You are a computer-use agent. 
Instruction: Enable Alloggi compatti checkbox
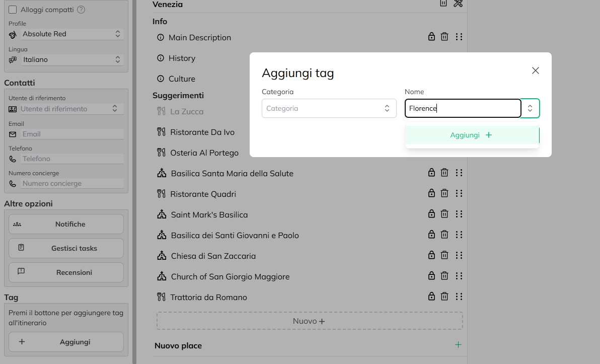[13, 10]
